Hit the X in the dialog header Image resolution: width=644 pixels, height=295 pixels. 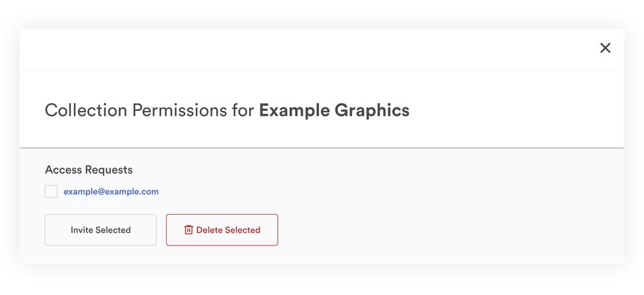[x=605, y=48]
